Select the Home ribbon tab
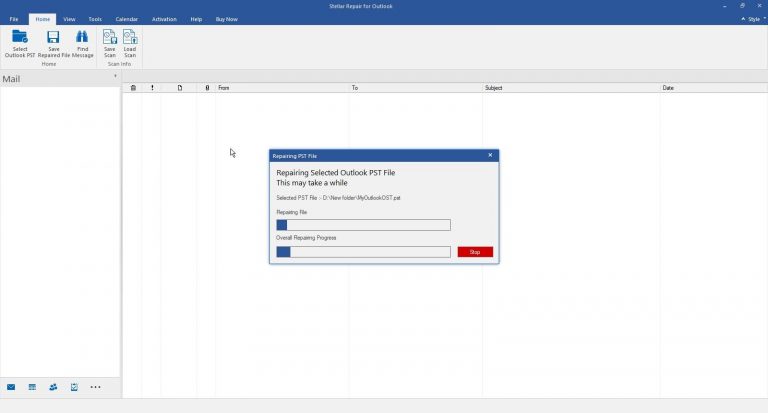768x413 pixels. pos(43,19)
